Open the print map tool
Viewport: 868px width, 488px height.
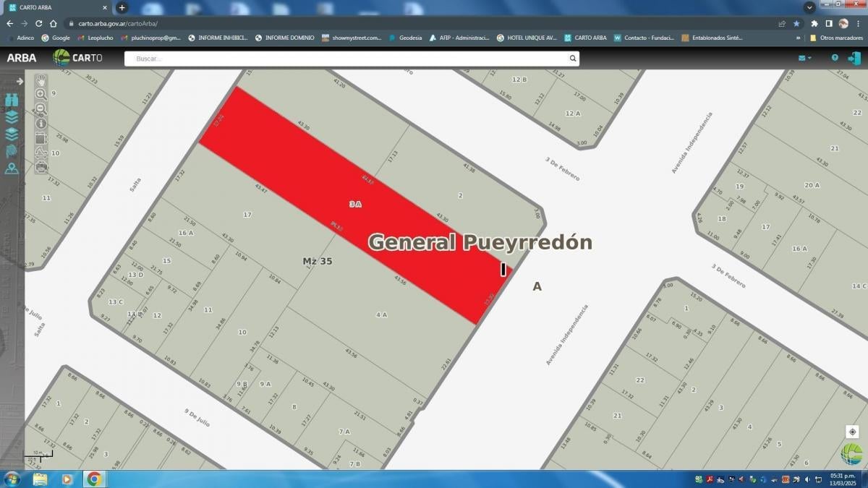pyautogui.click(x=41, y=167)
